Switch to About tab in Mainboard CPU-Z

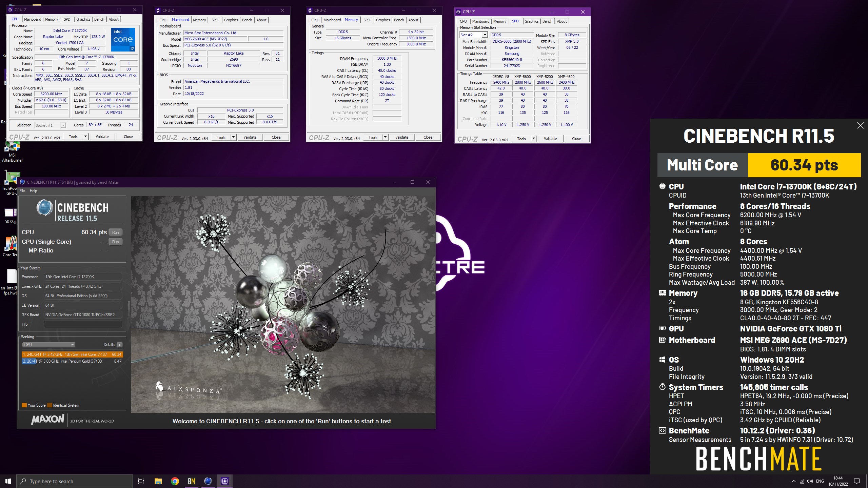point(261,20)
